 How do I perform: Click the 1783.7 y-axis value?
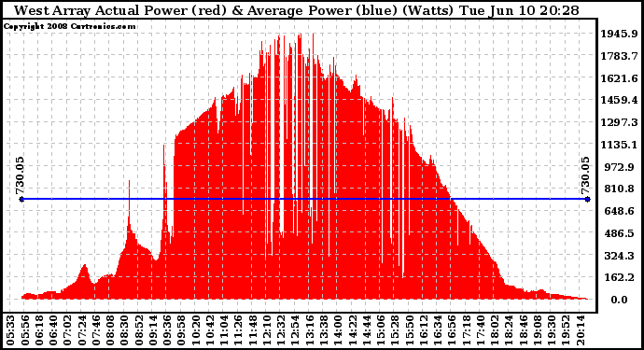(x=620, y=56)
